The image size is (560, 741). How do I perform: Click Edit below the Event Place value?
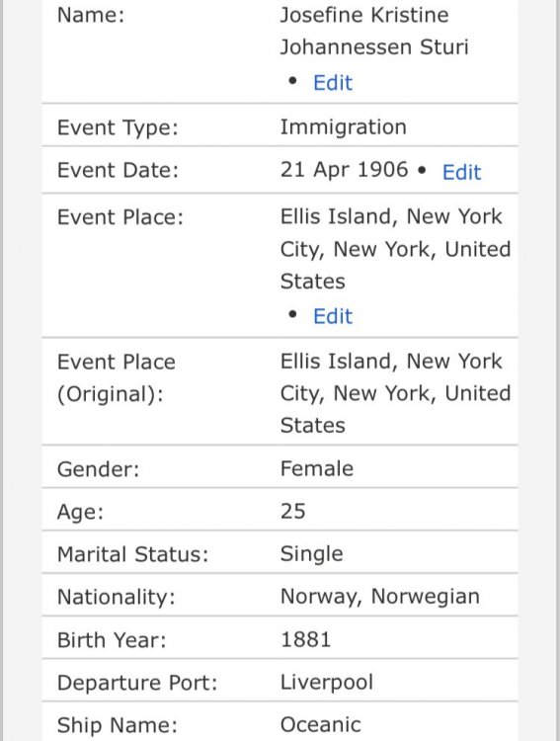333,316
